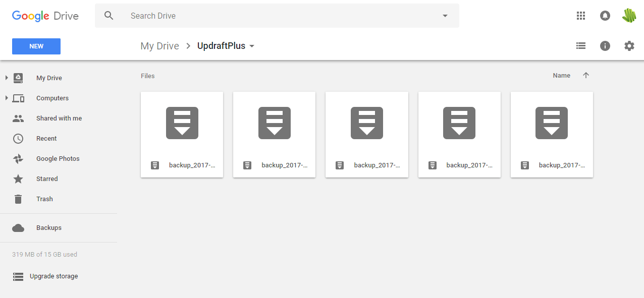The image size is (644, 298).
Task: Go to My Drive breadcrumb
Action: [160, 46]
